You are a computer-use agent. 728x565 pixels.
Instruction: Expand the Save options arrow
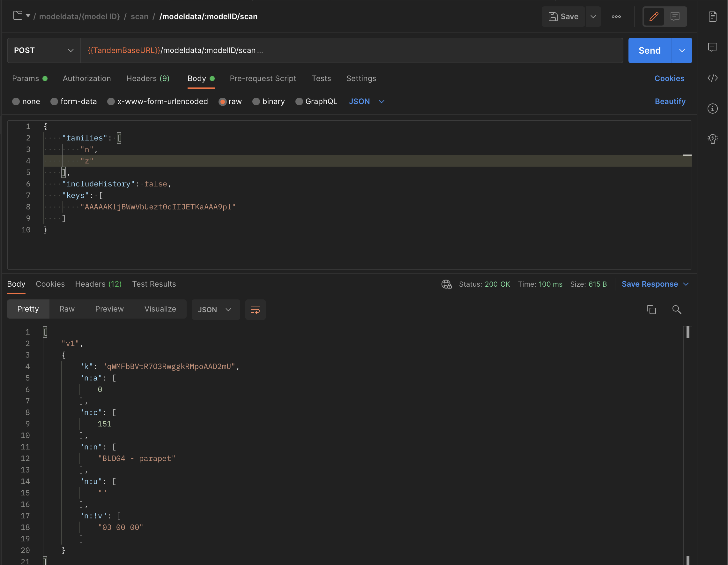point(593,16)
